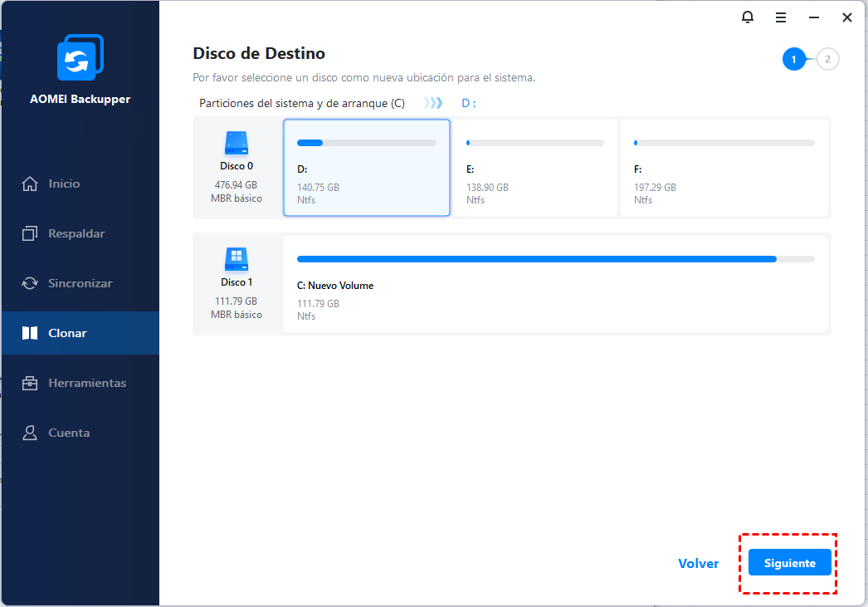Click Volver to go back
The width and height of the screenshot is (868, 607).
click(698, 563)
